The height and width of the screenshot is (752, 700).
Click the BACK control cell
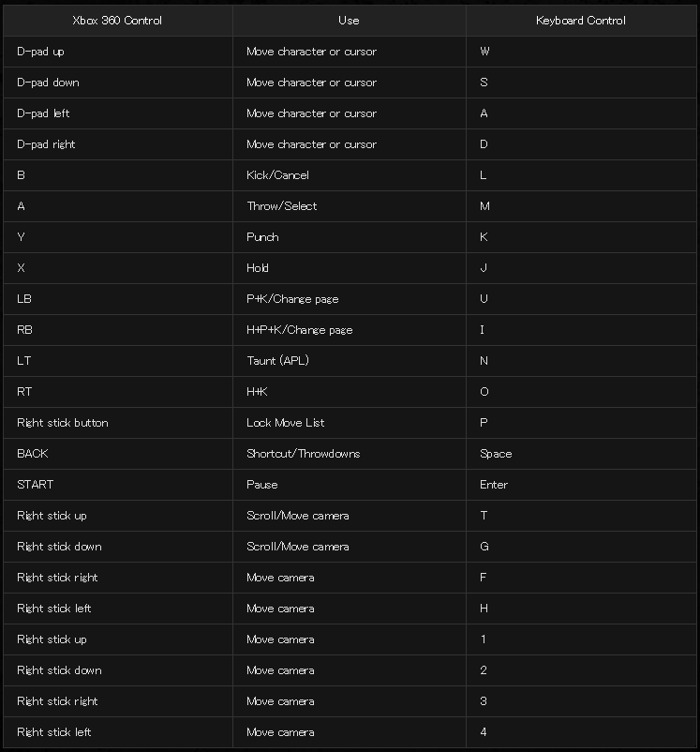[33, 454]
